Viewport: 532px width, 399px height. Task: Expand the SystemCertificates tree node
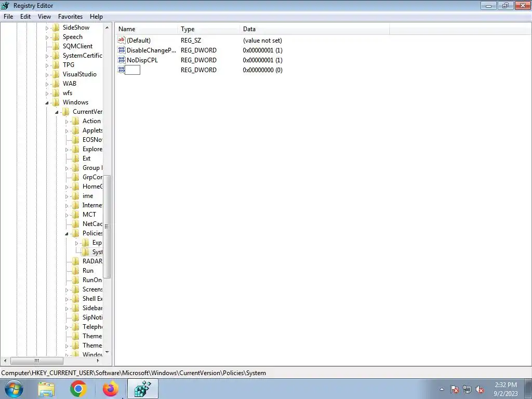pos(47,56)
